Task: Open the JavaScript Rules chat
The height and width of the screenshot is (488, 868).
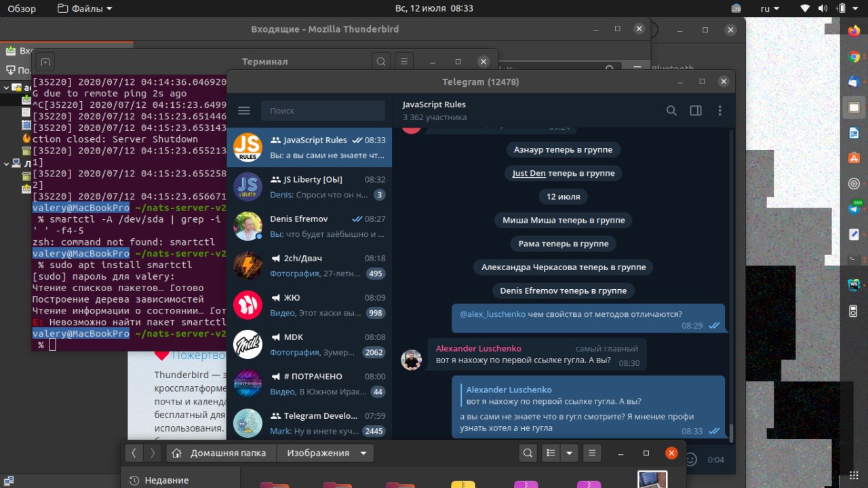Action: pos(309,147)
